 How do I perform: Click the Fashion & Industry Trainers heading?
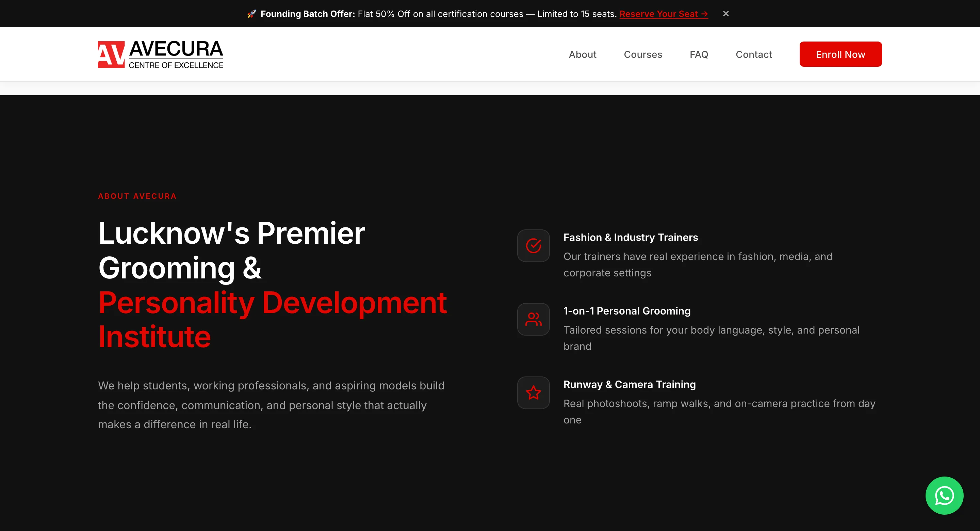click(631, 237)
